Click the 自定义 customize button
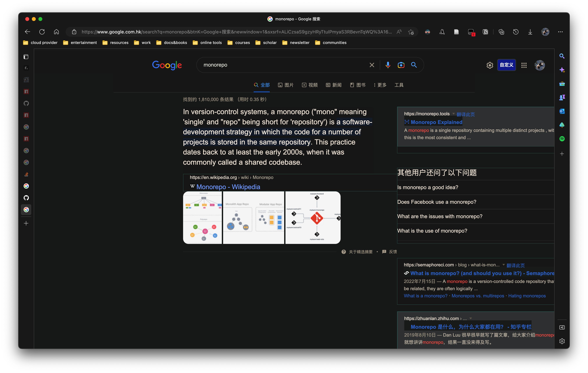This screenshot has width=588, height=373. pyautogui.click(x=506, y=65)
